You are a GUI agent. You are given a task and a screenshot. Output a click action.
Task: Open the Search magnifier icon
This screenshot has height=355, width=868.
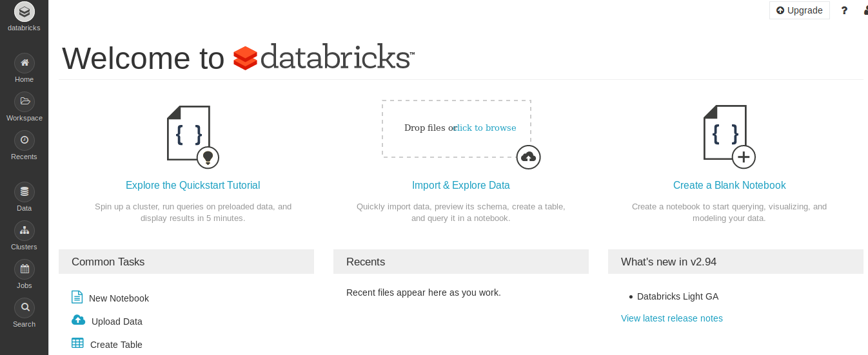[25, 308]
